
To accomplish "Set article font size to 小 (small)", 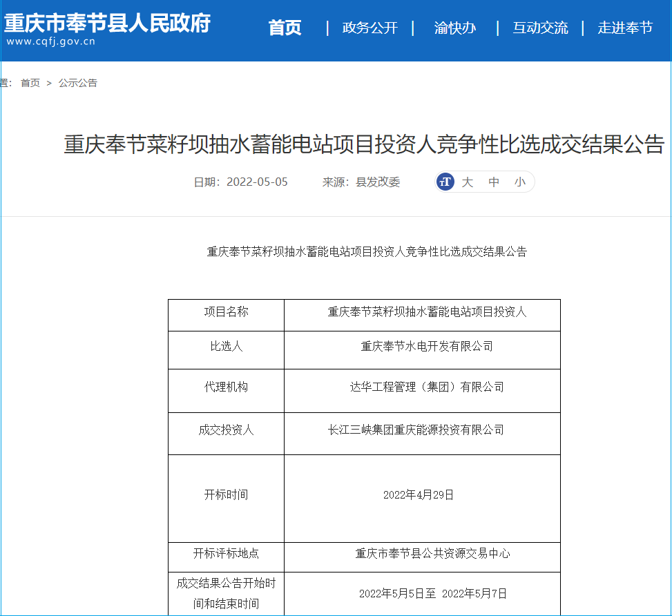I will pos(519,182).
